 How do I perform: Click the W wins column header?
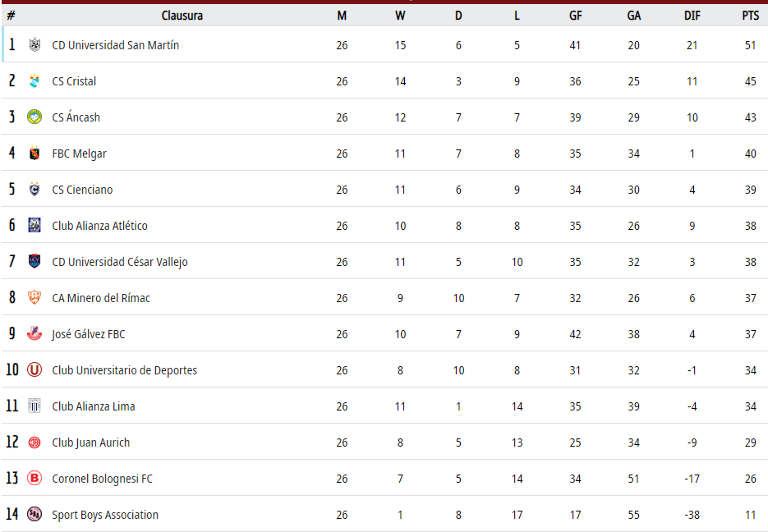(x=400, y=16)
